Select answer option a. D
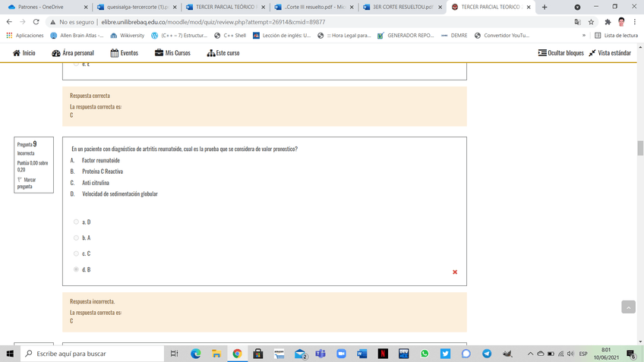The image size is (644, 362). click(x=77, y=222)
